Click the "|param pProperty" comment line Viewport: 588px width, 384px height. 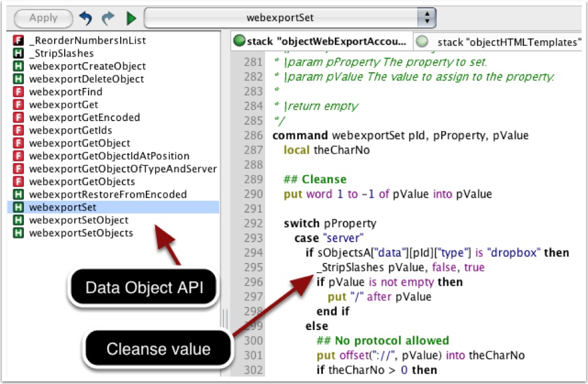click(380, 62)
